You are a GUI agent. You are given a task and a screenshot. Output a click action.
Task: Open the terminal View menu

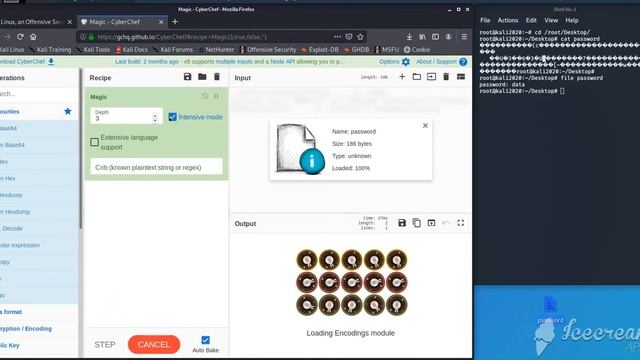(x=551, y=20)
